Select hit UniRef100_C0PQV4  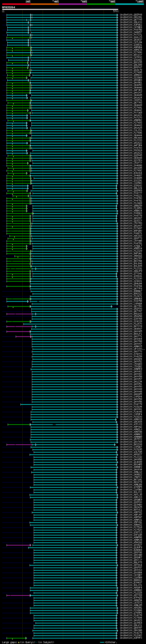coord(131,397)
